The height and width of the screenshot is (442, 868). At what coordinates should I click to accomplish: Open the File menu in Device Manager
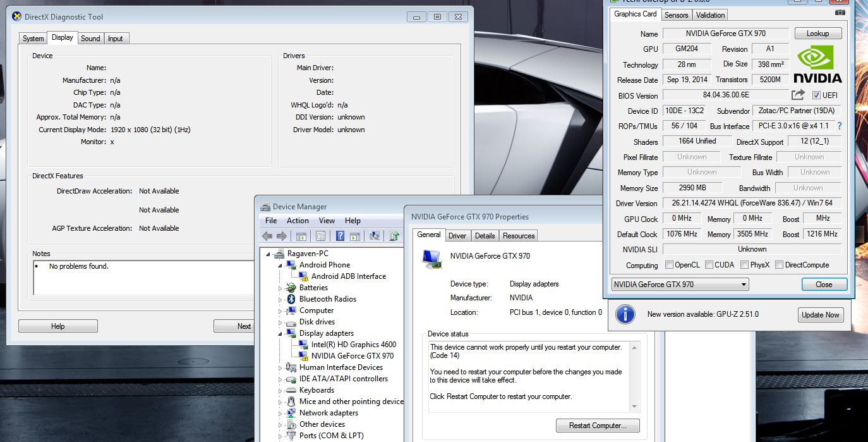(x=271, y=221)
